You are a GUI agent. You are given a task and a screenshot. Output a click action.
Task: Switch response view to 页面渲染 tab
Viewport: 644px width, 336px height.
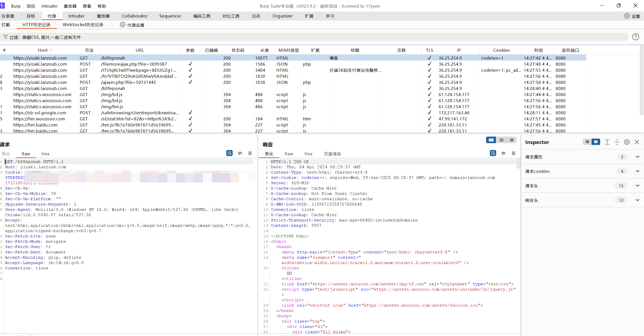click(332, 154)
